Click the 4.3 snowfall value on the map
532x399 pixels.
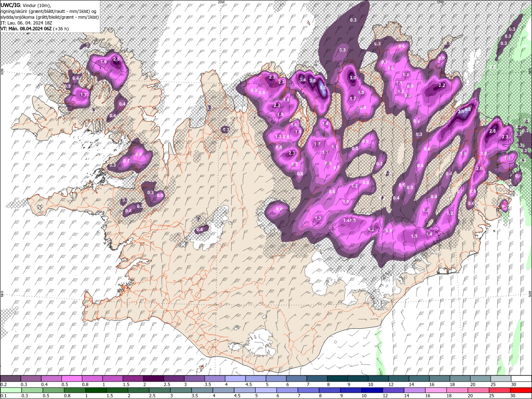click(x=468, y=110)
